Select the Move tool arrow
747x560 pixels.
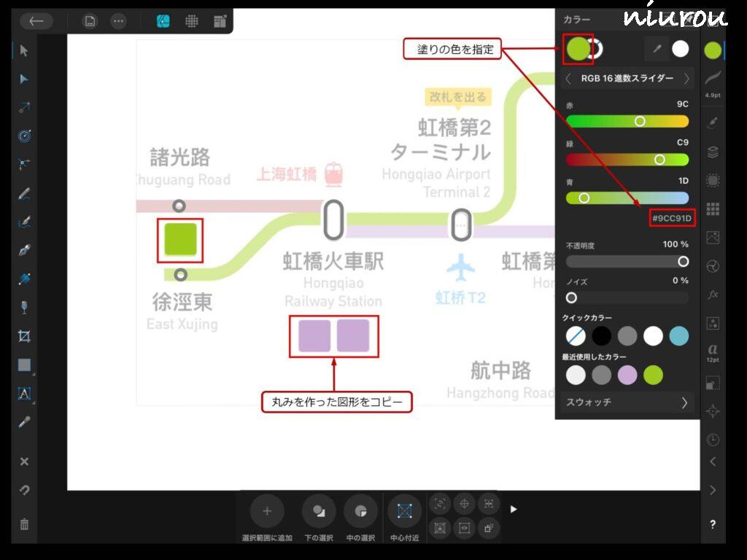coord(24,50)
